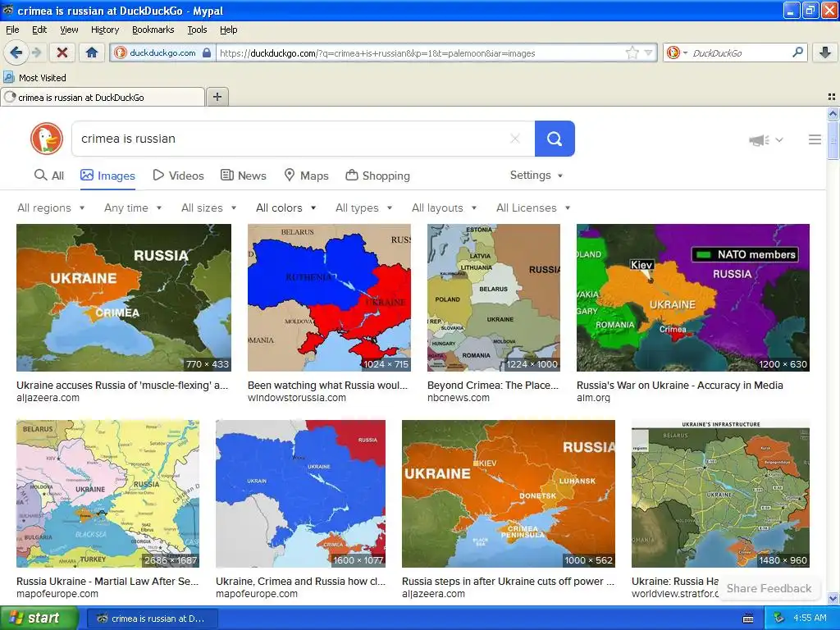Open the Edit menu
The width and height of the screenshot is (840, 630).
[39, 30]
